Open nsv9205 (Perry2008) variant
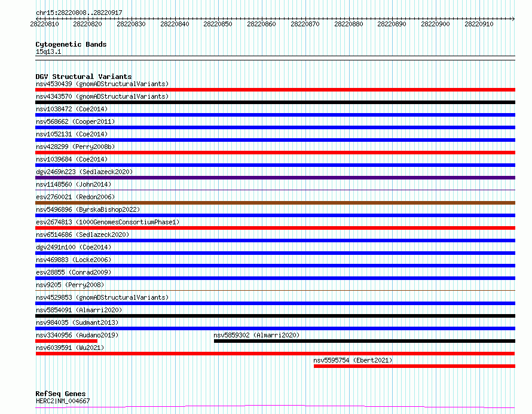 70,285
